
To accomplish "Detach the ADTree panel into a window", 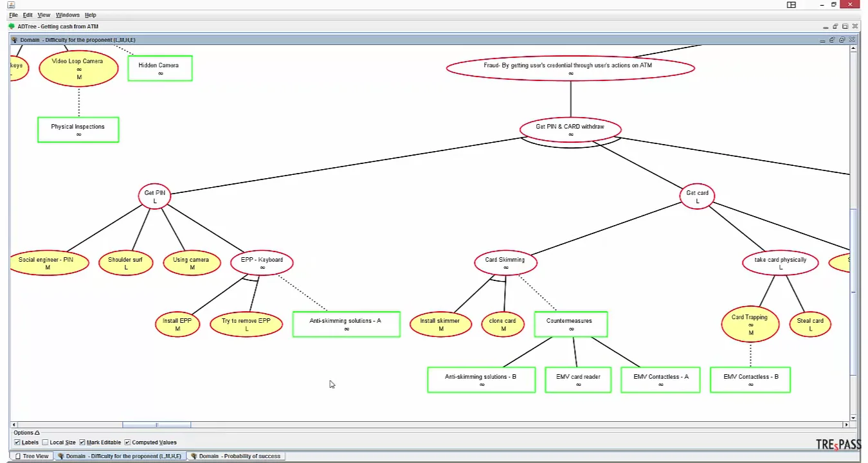I will coord(835,27).
